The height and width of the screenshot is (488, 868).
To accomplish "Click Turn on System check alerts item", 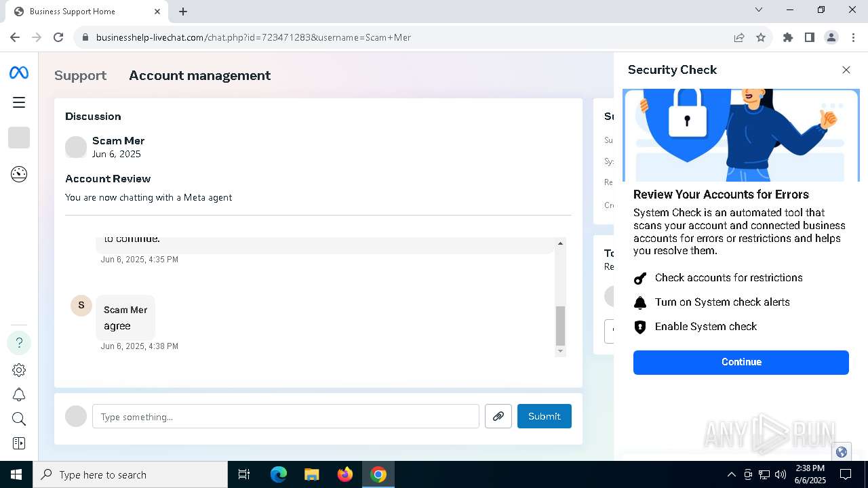I will click(x=722, y=302).
